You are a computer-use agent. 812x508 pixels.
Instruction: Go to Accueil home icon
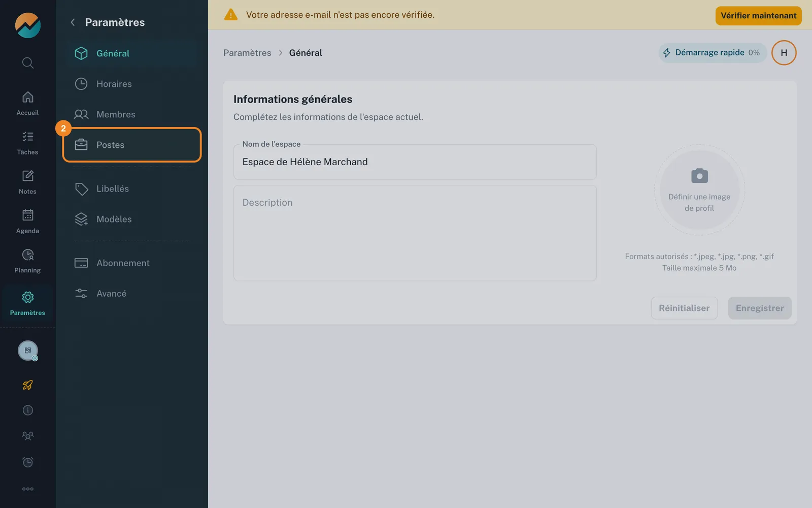pyautogui.click(x=28, y=103)
